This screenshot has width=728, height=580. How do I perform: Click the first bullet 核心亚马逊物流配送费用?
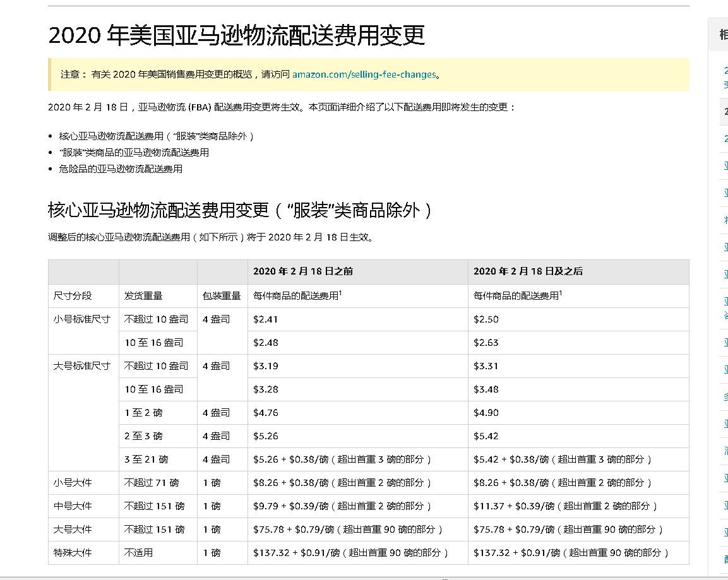156,136
